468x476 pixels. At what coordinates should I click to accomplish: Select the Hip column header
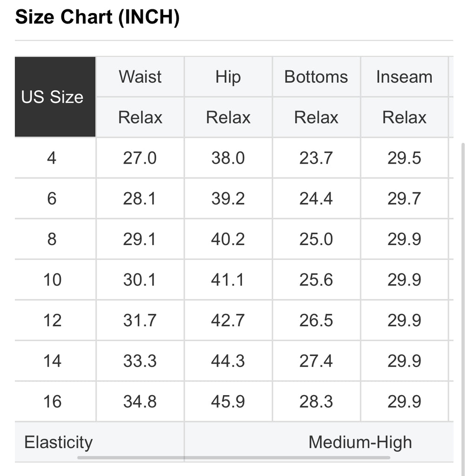(x=228, y=77)
